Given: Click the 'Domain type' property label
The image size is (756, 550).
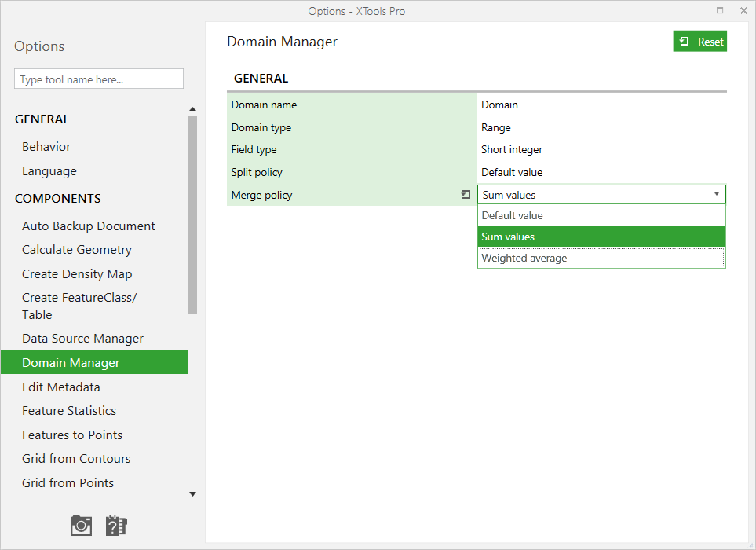Looking at the screenshot, I should (x=261, y=127).
